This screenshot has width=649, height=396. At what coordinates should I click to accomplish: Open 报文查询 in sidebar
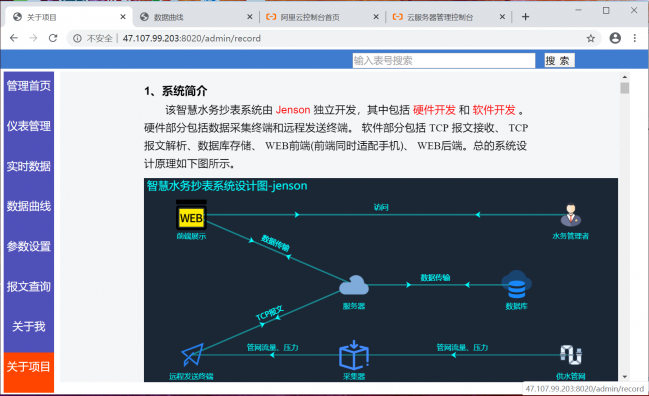coord(29,286)
